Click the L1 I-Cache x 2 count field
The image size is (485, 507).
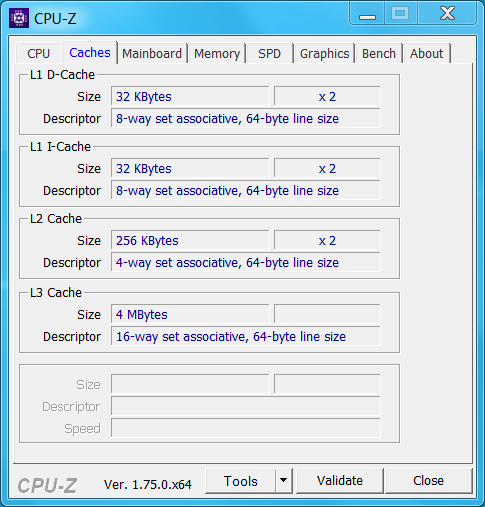pos(327,168)
